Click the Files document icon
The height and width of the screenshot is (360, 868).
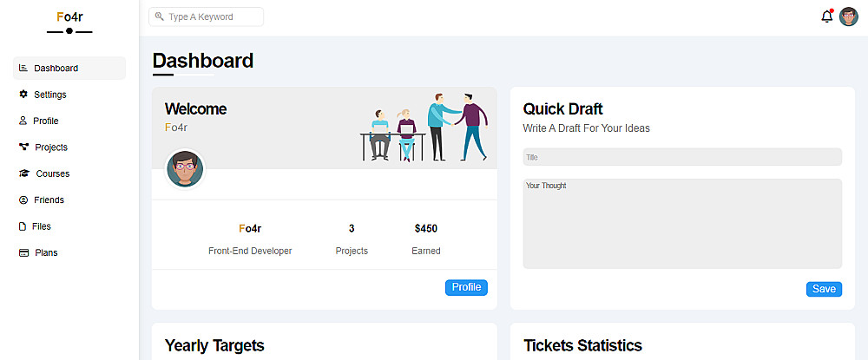tap(23, 226)
